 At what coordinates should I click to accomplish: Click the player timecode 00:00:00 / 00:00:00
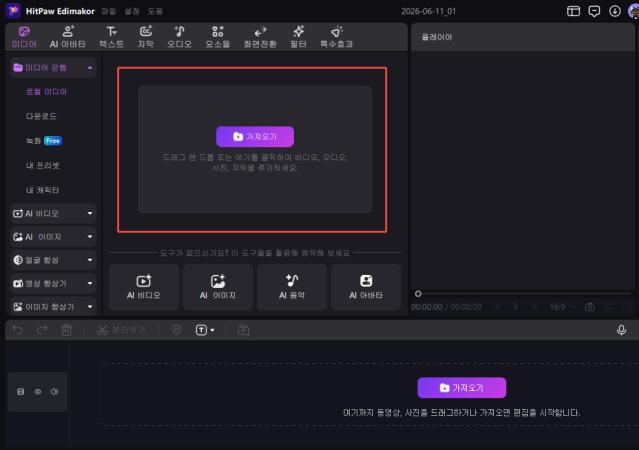[x=446, y=307]
